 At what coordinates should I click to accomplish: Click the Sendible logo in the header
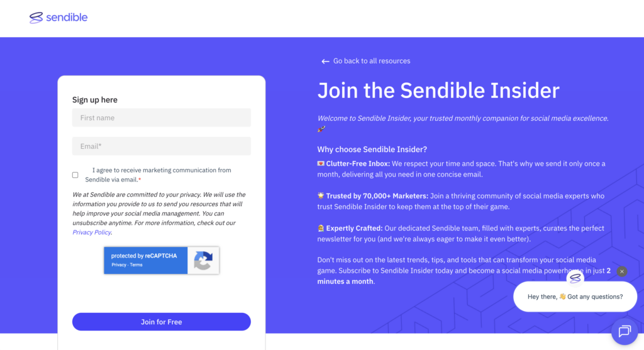tap(58, 18)
